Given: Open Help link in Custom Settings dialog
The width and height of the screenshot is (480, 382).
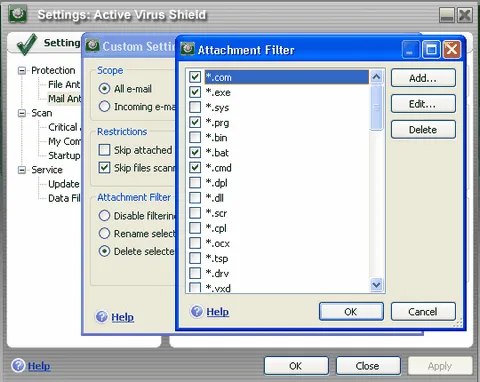Looking at the screenshot, I should click(122, 317).
